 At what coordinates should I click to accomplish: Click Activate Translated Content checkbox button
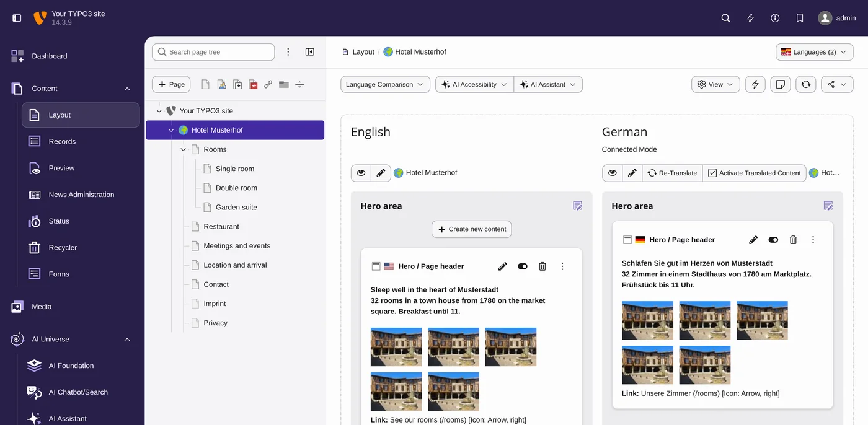pyautogui.click(x=755, y=173)
